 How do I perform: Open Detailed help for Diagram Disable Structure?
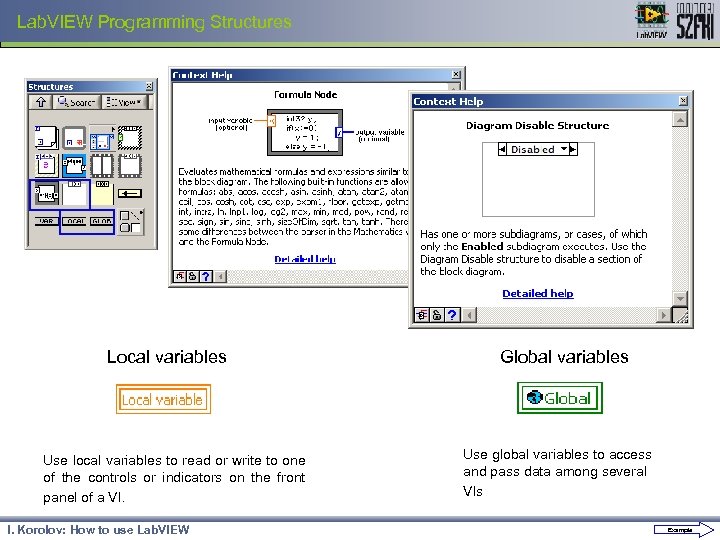tap(538, 293)
